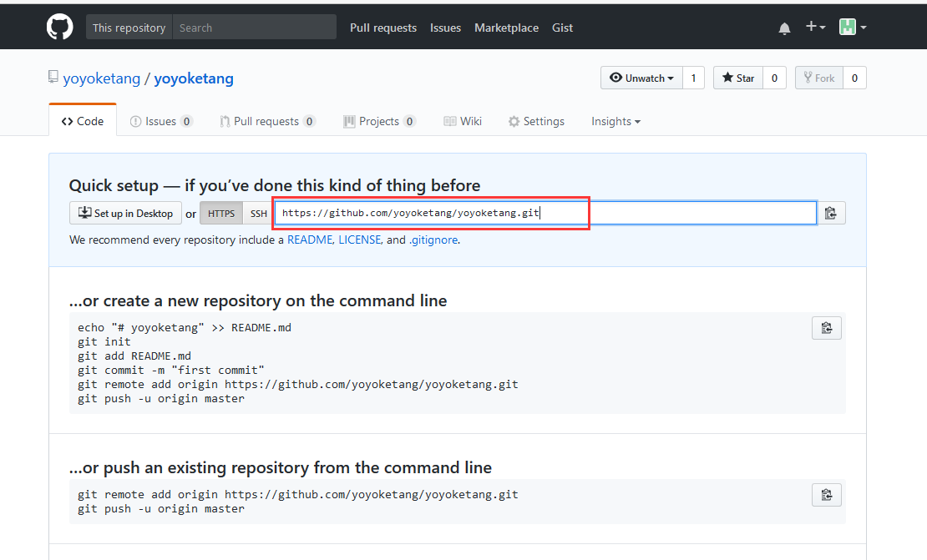The height and width of the screenshot is (560, 927).
Task: Fork the repository button
Action: [818, 78]
